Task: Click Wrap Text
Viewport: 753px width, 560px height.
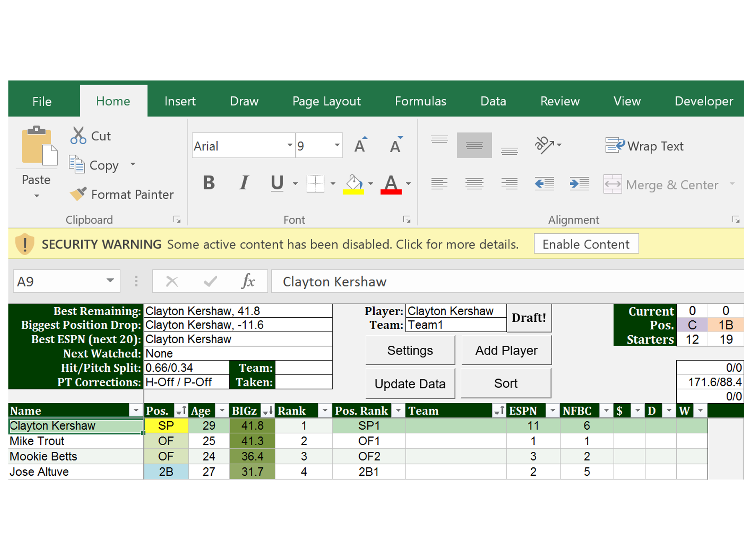Action: pos(644,146)
